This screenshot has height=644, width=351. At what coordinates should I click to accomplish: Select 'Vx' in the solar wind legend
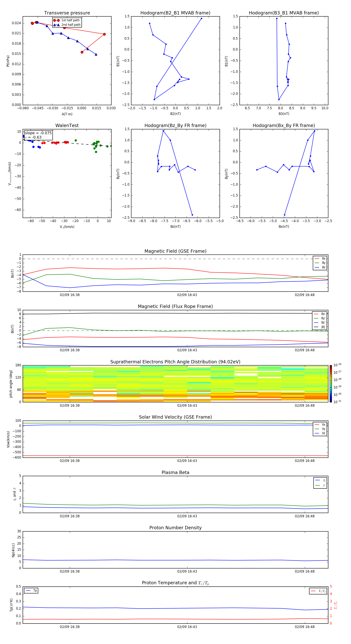coord(320,424)
